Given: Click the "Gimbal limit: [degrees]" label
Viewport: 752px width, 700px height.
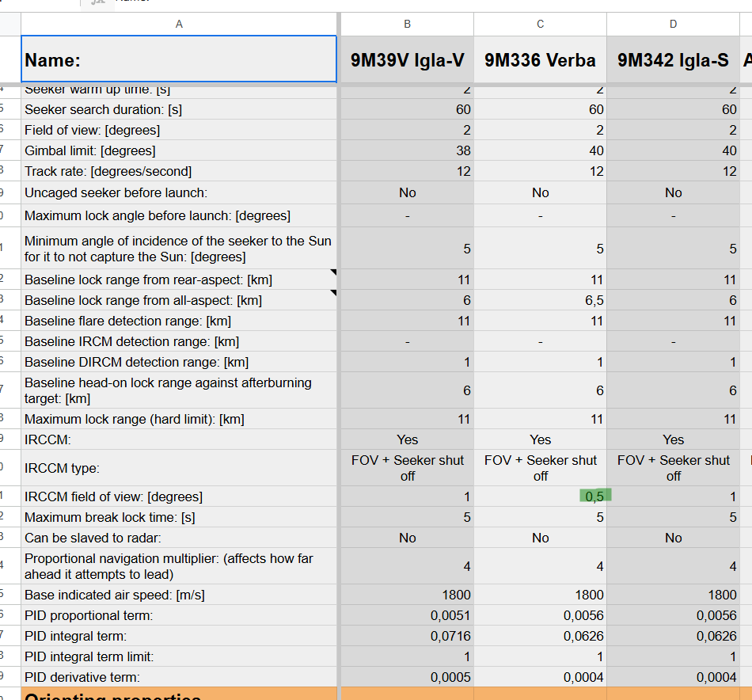Looking at the screenshot, I should pos(90,150).
